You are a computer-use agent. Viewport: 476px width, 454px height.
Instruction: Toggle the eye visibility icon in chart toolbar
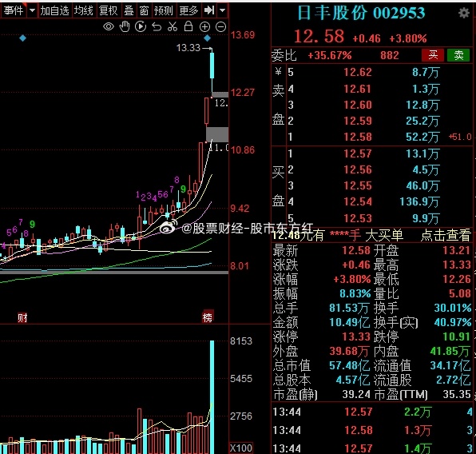tap(109, 27)
